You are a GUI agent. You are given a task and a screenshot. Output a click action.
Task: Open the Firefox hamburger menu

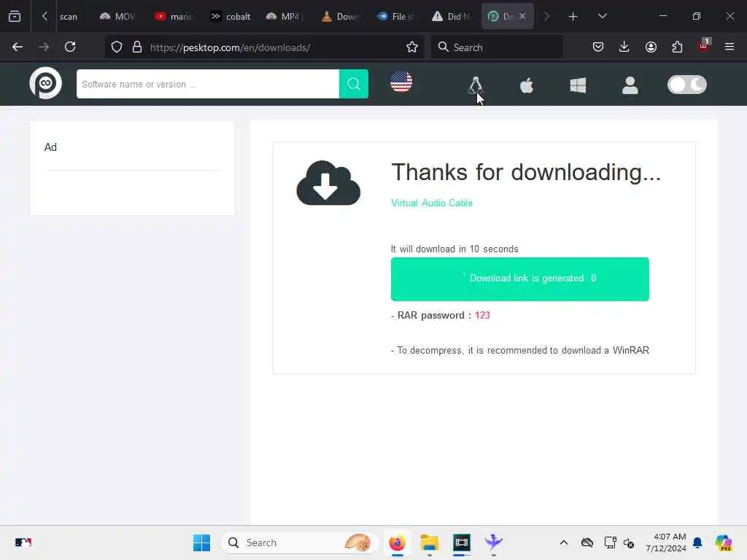tap(729, 47)
